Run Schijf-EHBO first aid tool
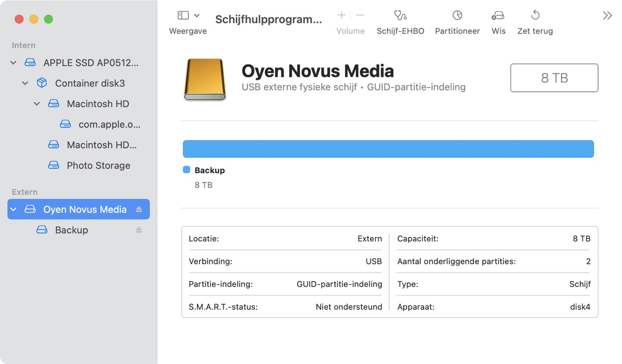Viewport: 622px width, 364px height. click(x=400, y=23)
